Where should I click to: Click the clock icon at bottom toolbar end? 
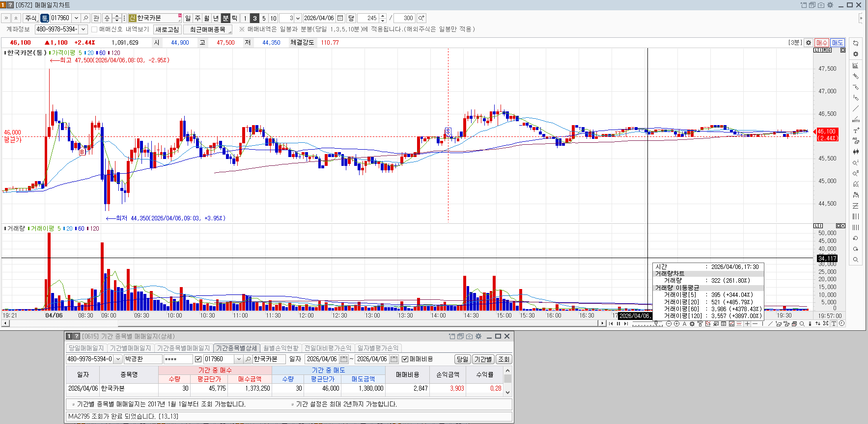841,324
